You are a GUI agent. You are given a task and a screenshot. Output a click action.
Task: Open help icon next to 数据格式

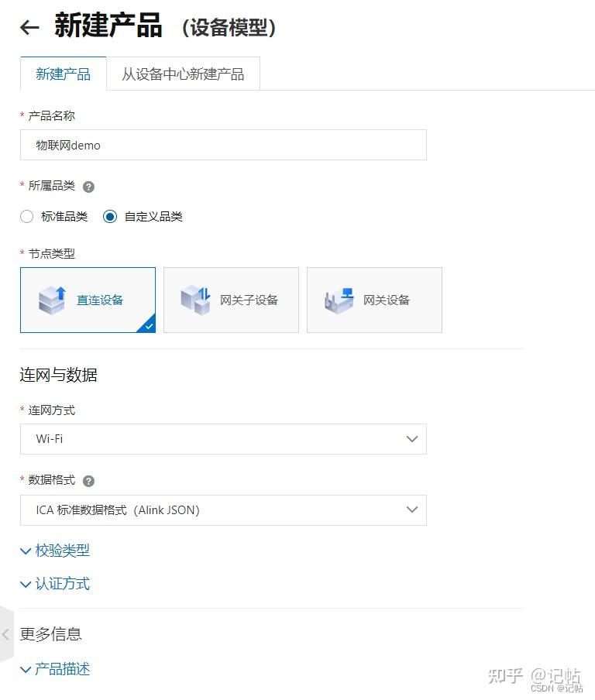pos(88,481)
